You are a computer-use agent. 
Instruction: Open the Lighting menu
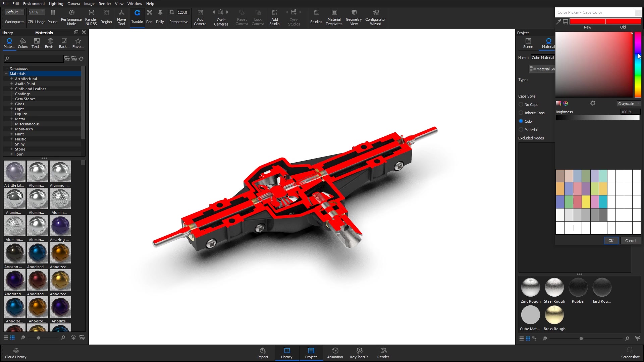click(56, 4)
